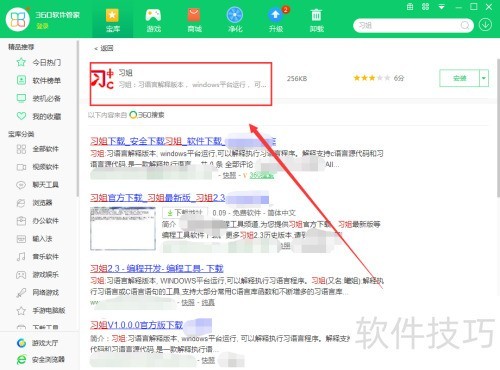Switch to the 游戏 tab
Viewport: 500px width, 370px height.
point(153,21)
